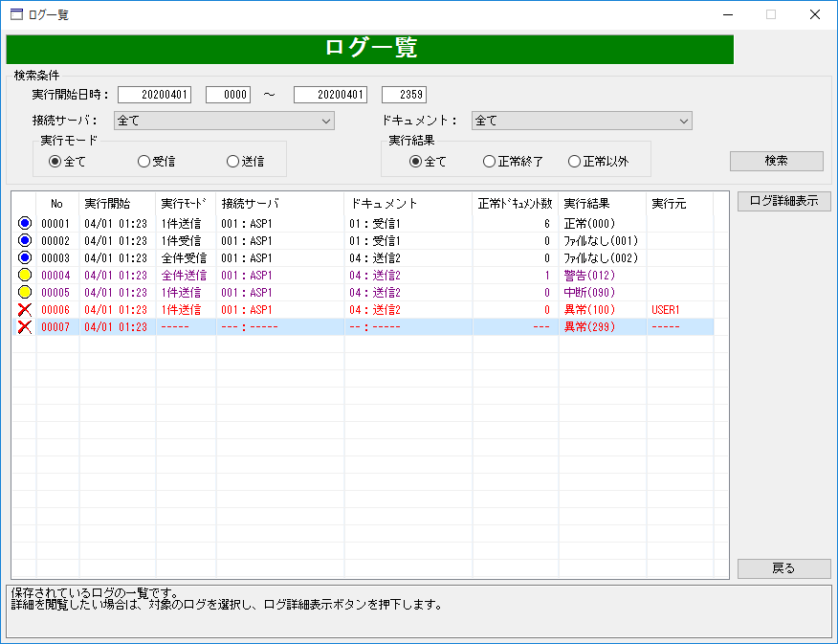Open the 接続サーバ dropdown
Image resolution: width=838 pixels, height=644 pixels.
[224, 121]
